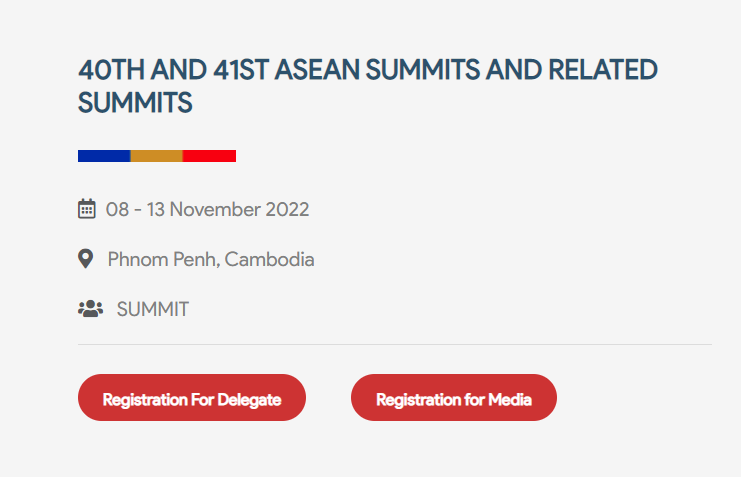Click the horizontal divider above the buttons
The image size is (741, 477).
(394, 344)
